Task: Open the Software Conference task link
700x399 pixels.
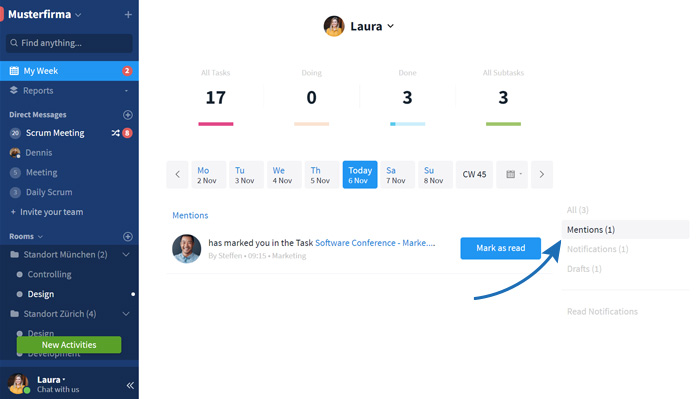Action: [x=375, y=243]
